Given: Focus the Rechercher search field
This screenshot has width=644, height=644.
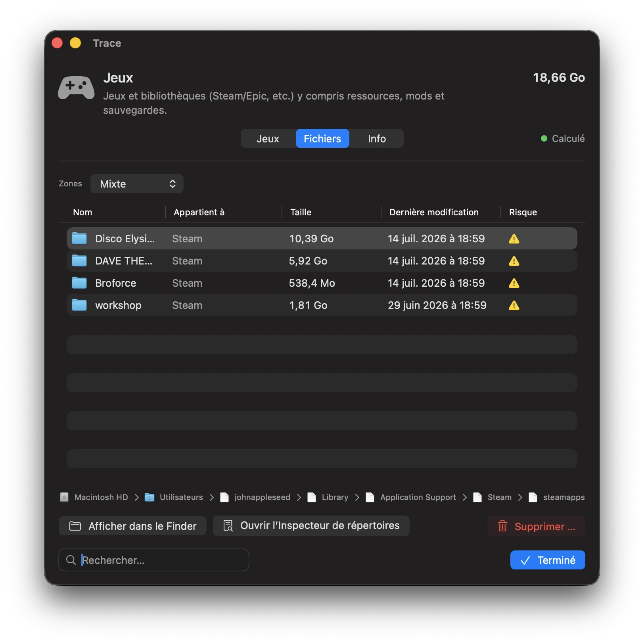Looking at the screenshot, I should (x=154, y=560).
